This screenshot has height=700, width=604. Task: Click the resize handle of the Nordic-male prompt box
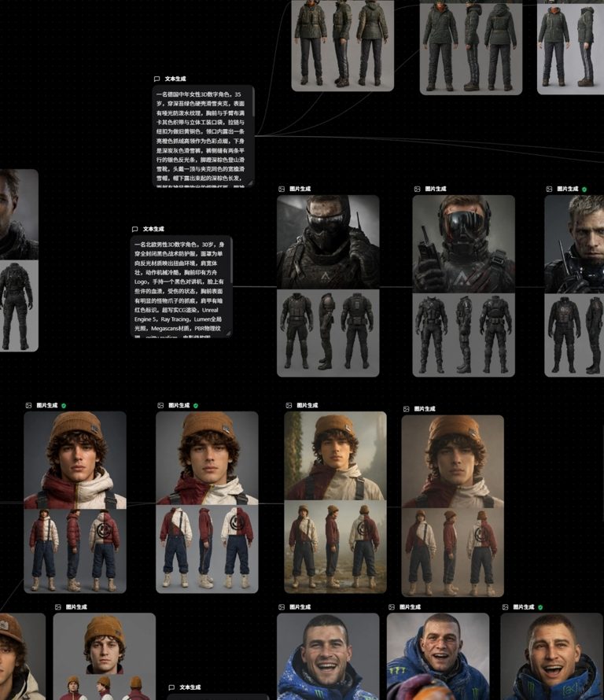(229, 333)
